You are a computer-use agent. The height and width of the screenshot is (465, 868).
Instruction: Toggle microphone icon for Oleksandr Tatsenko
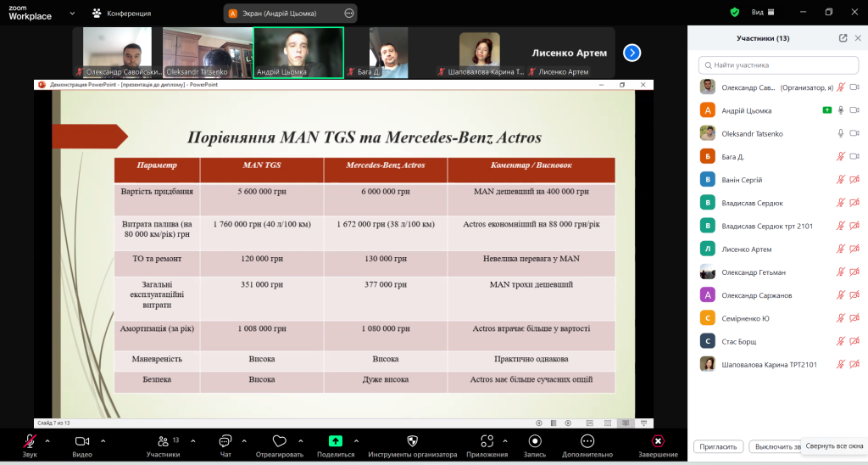(x=840, y=133)
